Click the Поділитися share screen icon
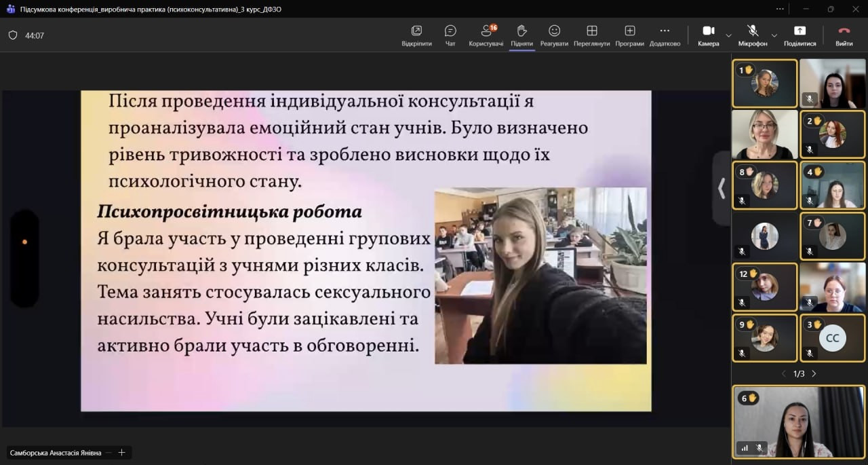 800,35
